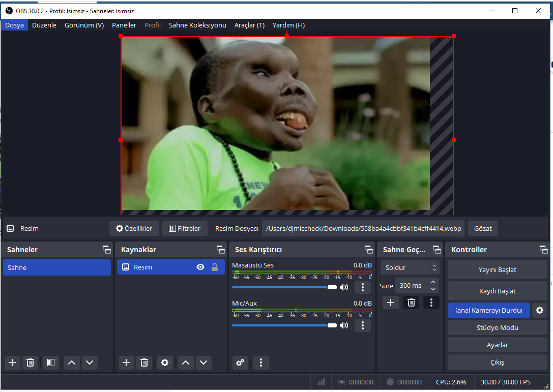
Task: Click the Kaydı Başlat button
Action: [497, 291]
